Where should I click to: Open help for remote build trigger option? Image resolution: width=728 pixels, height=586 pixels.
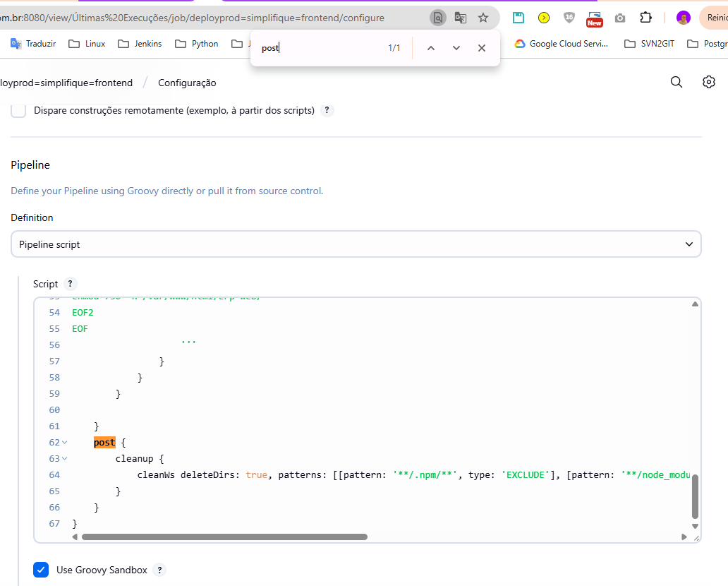pos(327,110)
